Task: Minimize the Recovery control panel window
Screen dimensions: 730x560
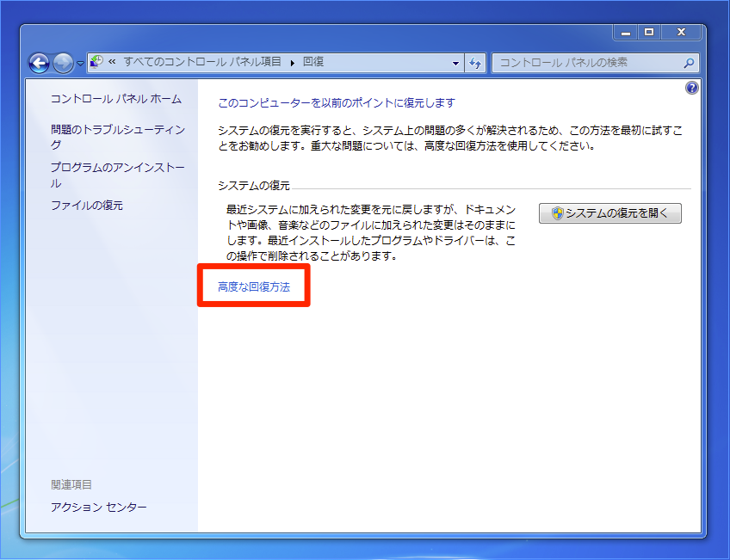Action: (625, 32)
